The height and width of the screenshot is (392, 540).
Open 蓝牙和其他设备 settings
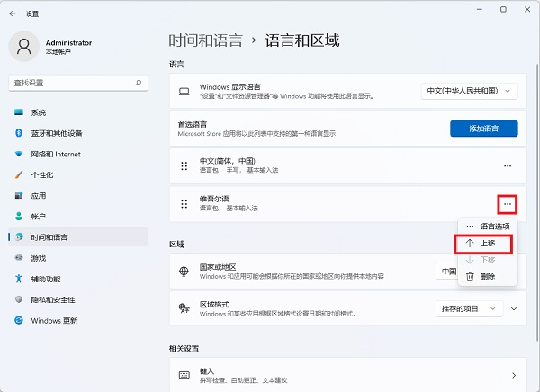(x=56, y=133)
